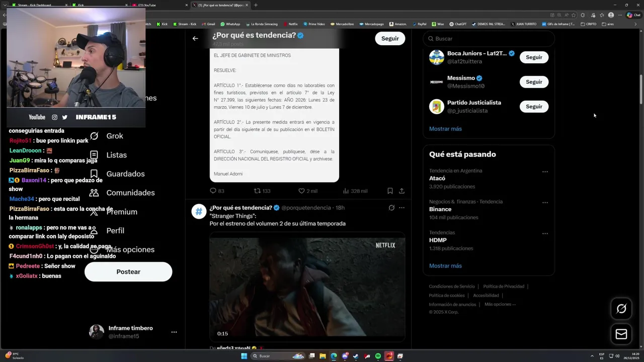Open File Explorer from the taskbar

(323, 356)
